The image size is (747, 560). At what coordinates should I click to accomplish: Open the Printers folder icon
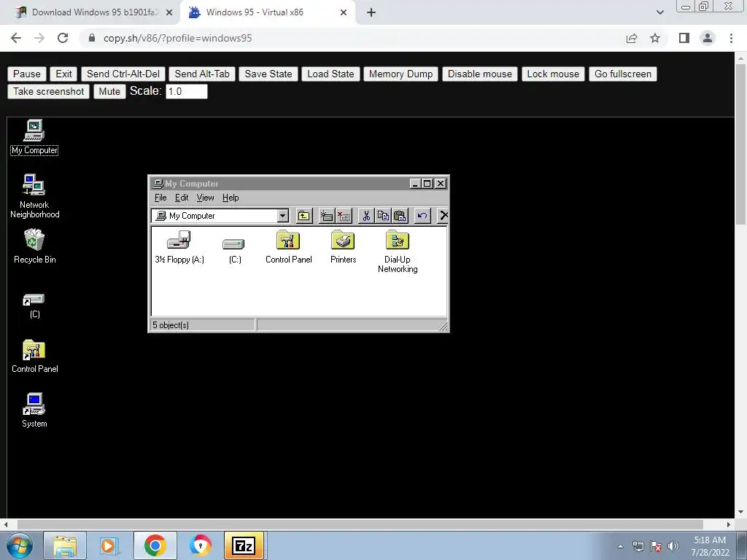click(343, 246)
